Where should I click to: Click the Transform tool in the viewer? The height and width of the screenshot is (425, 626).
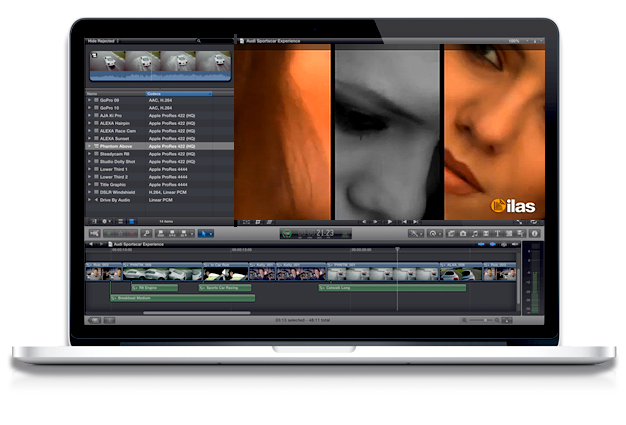(246, 222)
